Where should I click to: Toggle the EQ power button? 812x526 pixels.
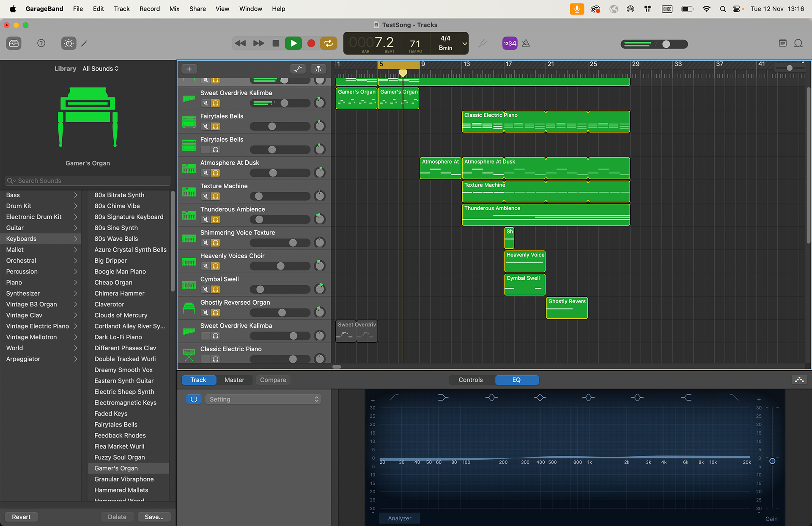194,399
